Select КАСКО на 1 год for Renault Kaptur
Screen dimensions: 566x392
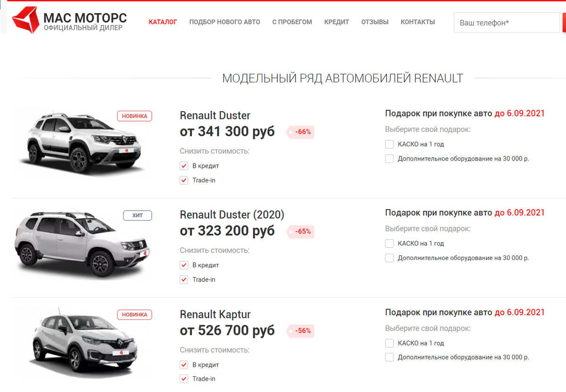pos(389,343)
